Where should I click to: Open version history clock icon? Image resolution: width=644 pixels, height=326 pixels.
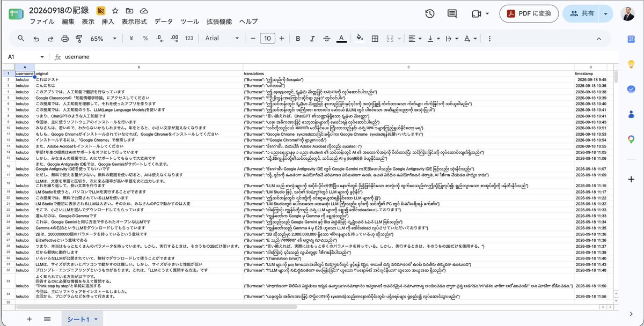point(430,14)
